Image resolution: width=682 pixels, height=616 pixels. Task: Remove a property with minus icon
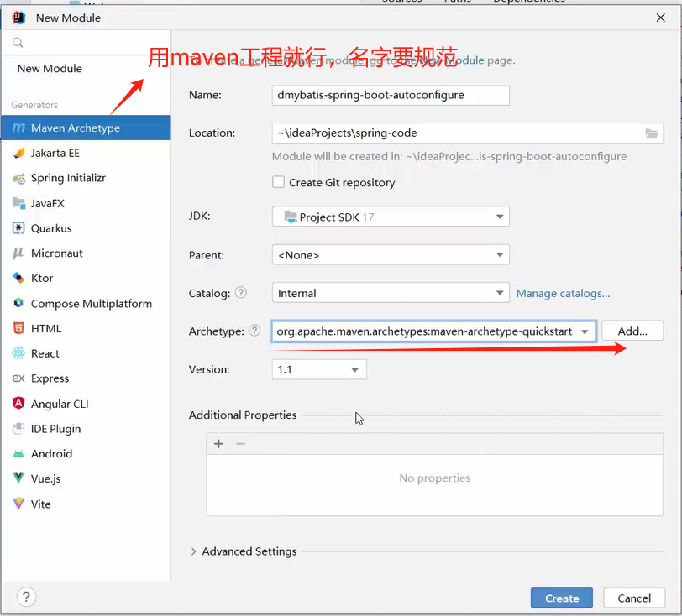(x=240, y=444)
